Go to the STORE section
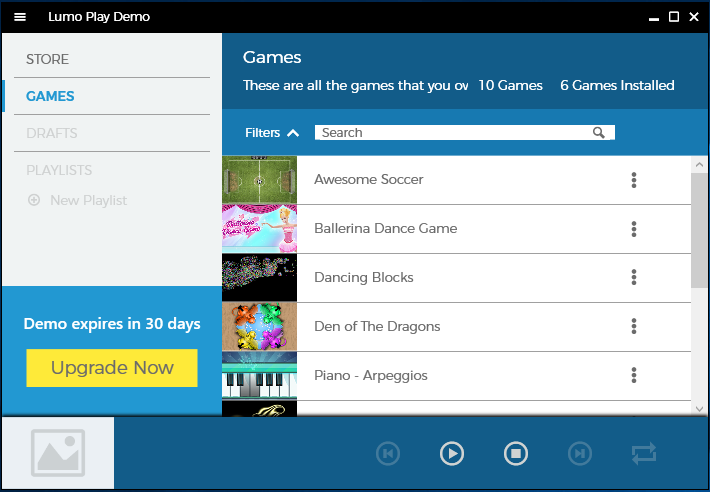 (48, 59)
